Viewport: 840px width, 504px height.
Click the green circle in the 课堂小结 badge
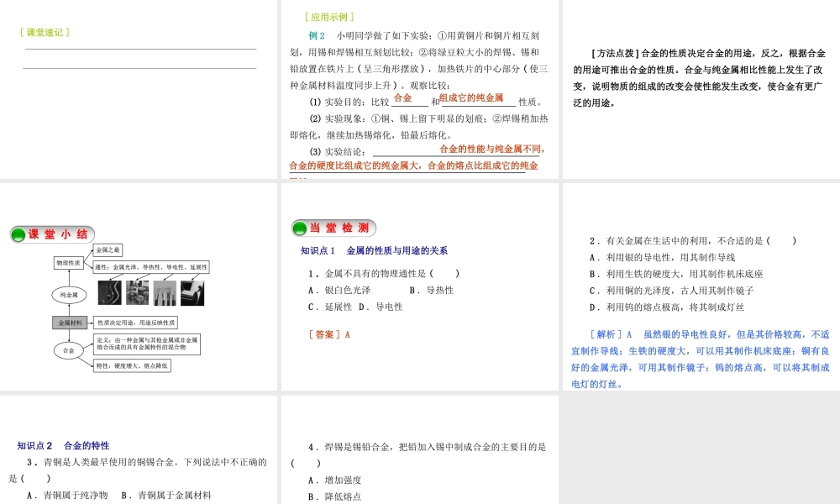pos(18,234)
